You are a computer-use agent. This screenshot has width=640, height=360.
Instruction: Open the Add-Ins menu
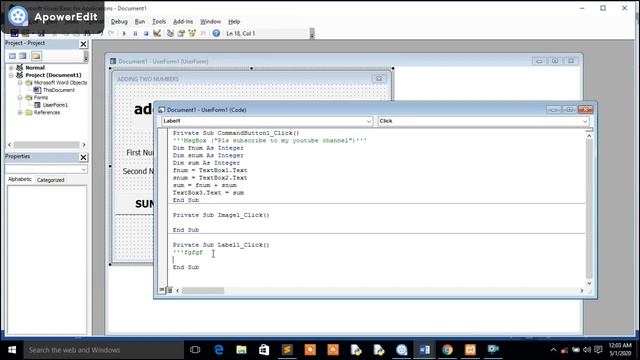click(x=183, y=22)
